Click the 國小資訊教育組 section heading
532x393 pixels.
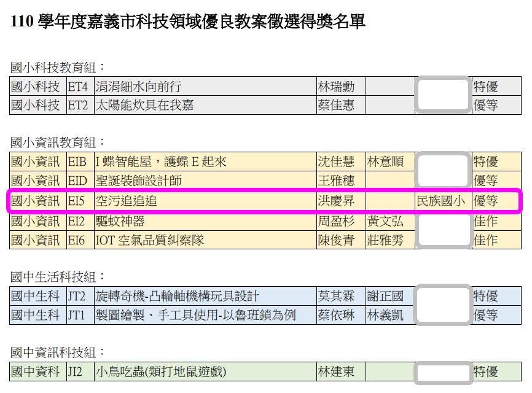tap(58, 142)
